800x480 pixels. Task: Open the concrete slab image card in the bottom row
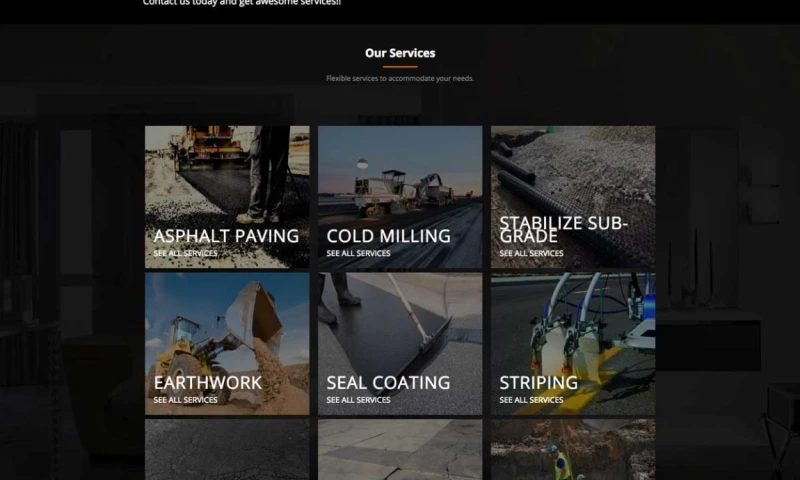[x=400, y=449]
